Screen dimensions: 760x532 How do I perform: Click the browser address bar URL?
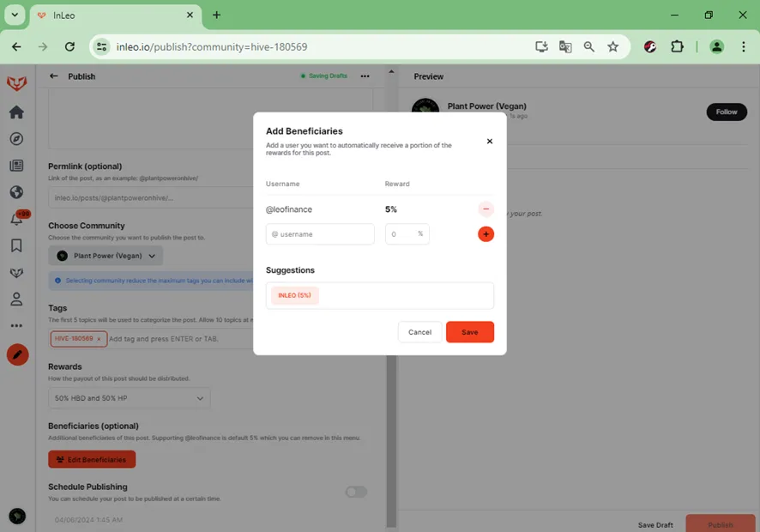(x=212, y=47)
